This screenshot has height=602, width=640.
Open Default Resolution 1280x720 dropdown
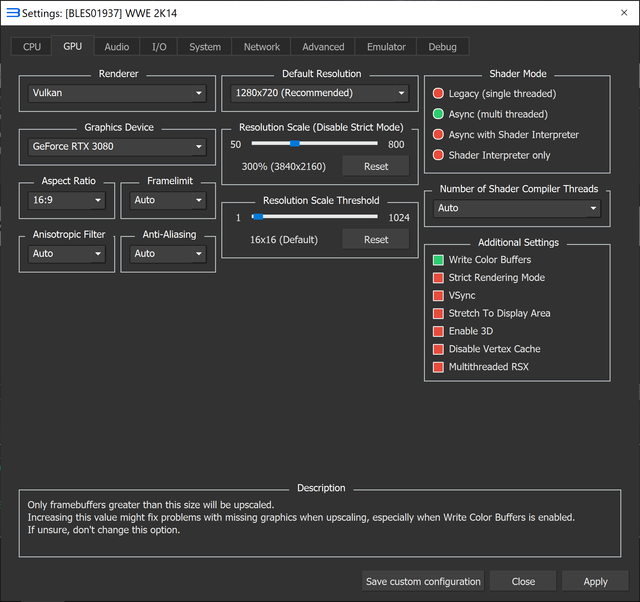coord(320,93)
